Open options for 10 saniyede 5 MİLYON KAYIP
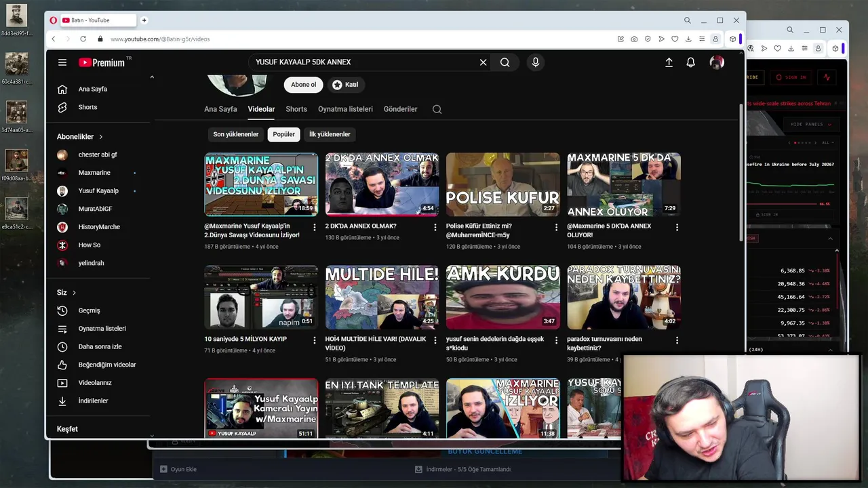Screen dimensions: 868x488 click(314, 340)
